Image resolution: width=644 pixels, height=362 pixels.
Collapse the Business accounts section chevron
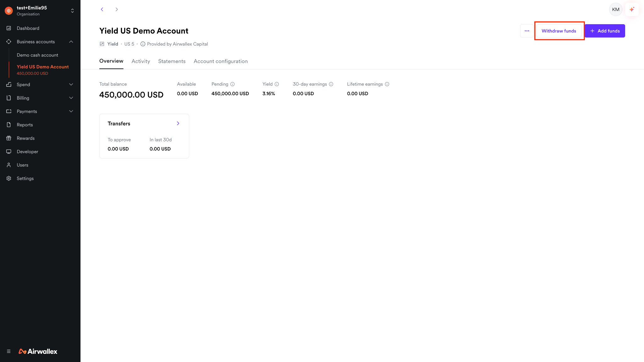click(71, 42)
